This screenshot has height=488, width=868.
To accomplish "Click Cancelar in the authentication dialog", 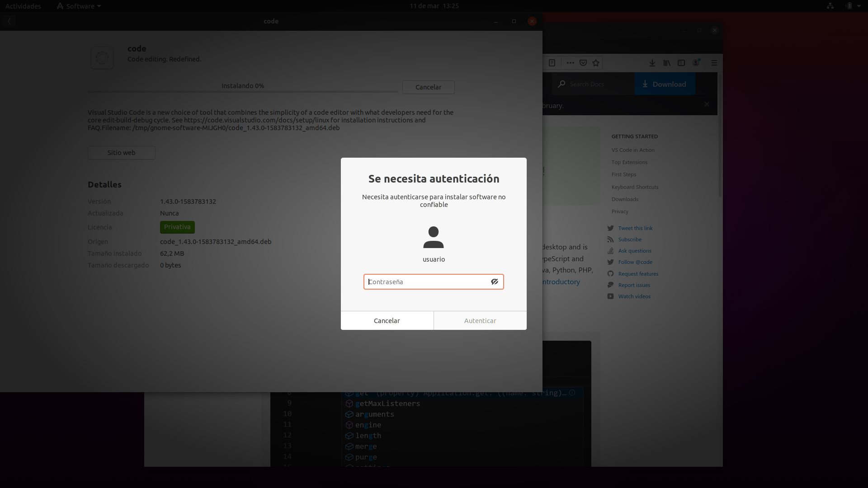I will coord(387,320).
